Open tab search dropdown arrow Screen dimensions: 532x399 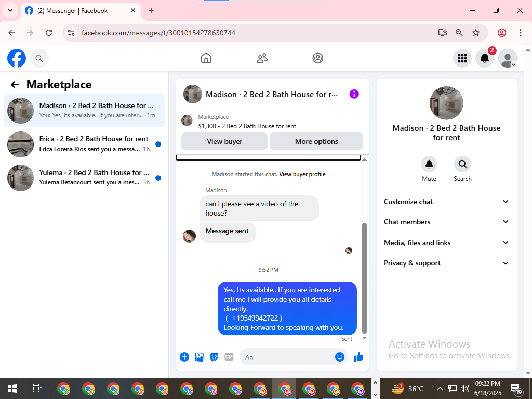10,10
